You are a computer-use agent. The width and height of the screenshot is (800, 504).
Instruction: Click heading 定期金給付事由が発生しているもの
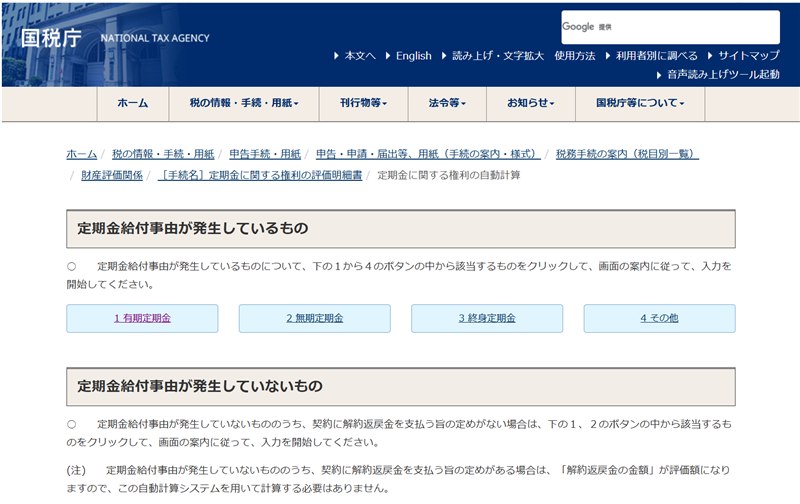coord(193,229)
